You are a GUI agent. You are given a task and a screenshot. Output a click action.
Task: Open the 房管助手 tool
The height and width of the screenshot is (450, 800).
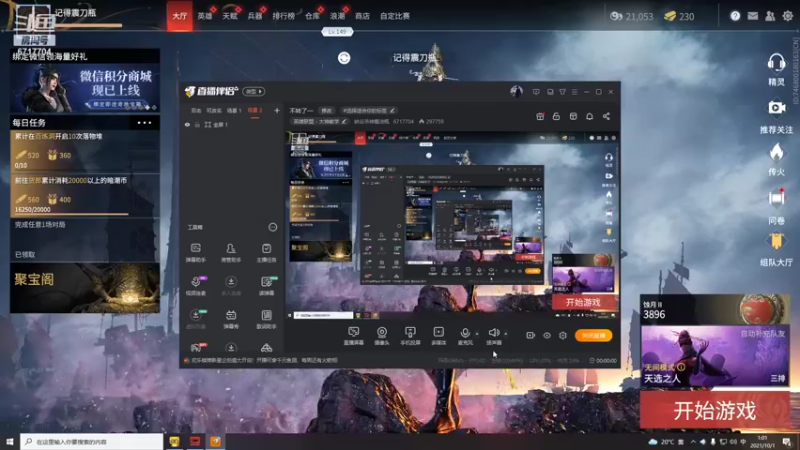click(231, 252)
